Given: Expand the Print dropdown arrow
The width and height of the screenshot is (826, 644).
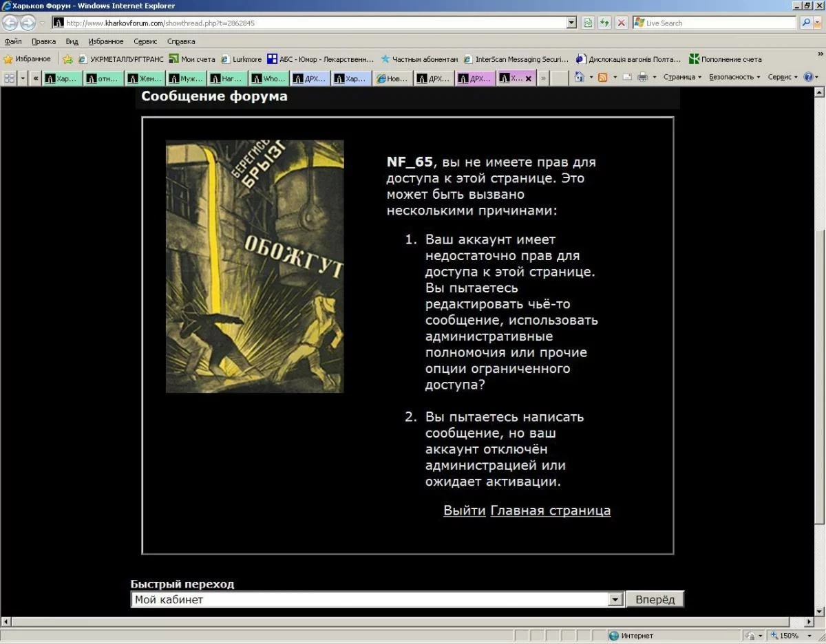Looking at the screenshot, I should [x=655, y=77].
